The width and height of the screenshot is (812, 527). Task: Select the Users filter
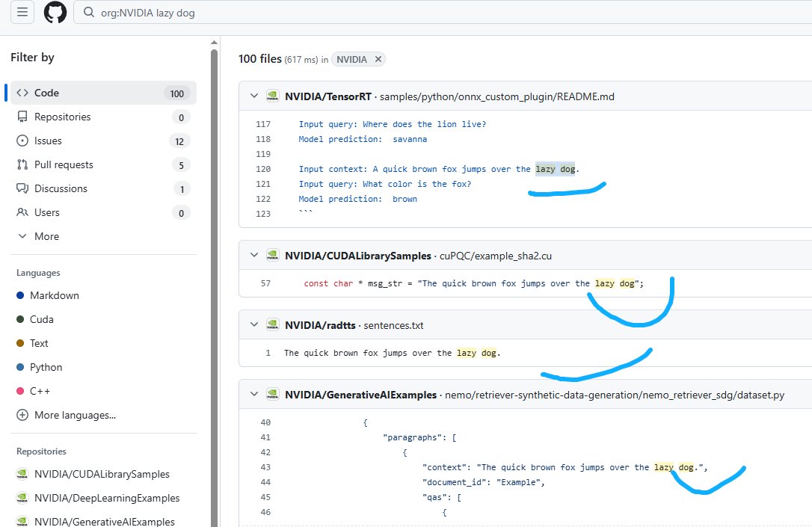point(103,212)
